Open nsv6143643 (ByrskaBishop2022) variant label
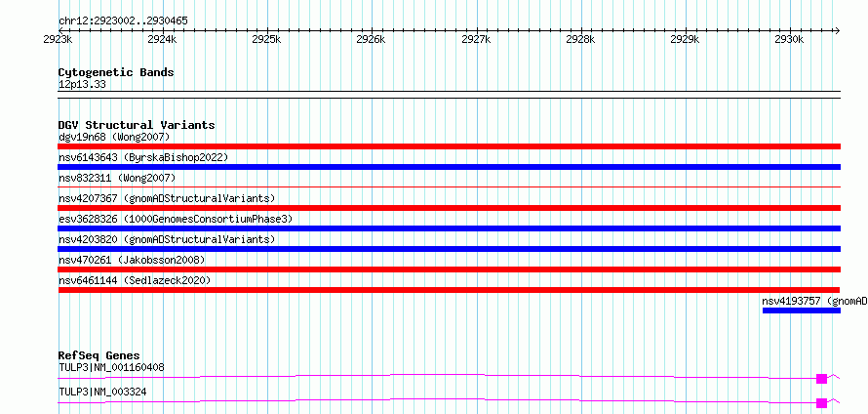 coord(143,157)
